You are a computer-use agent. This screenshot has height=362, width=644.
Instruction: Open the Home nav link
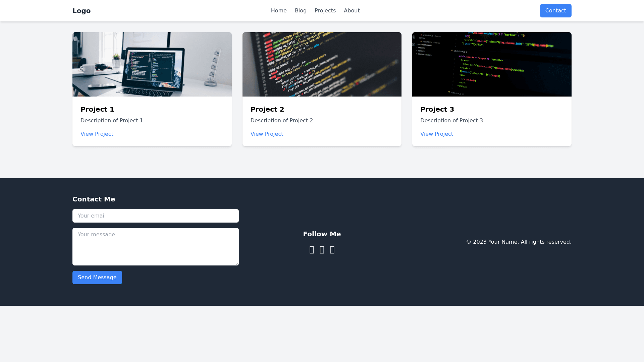pos(279,11)
